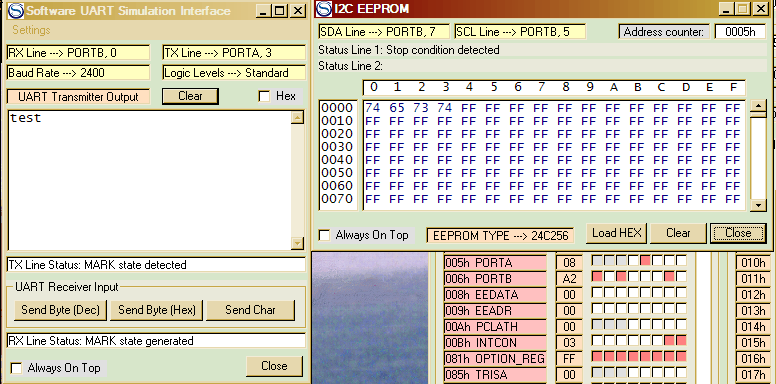The height and width of the screenshot is (384, 776).
Task: Click the Baud Rate 2400 field
Action: tap(78, 73)
